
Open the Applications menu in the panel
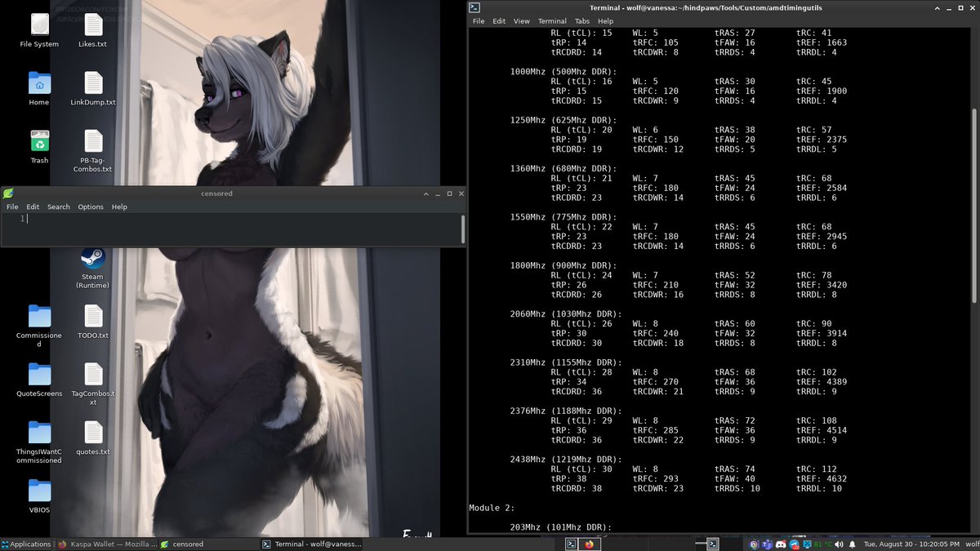[x=26, y=544]
